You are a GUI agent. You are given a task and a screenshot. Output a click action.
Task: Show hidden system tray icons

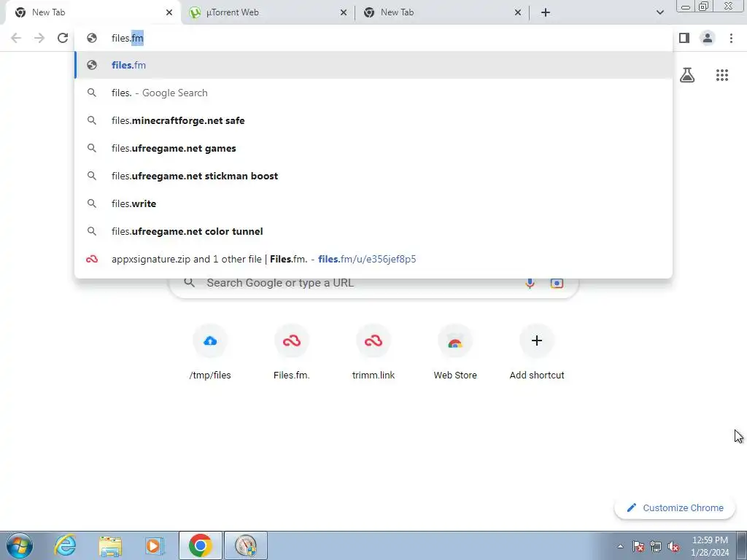point(620,546)
